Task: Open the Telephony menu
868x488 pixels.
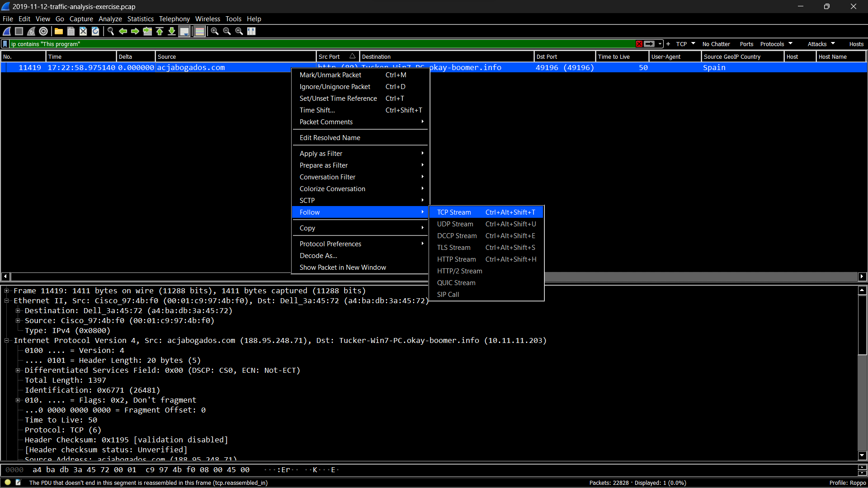Action: coord(174,19)
